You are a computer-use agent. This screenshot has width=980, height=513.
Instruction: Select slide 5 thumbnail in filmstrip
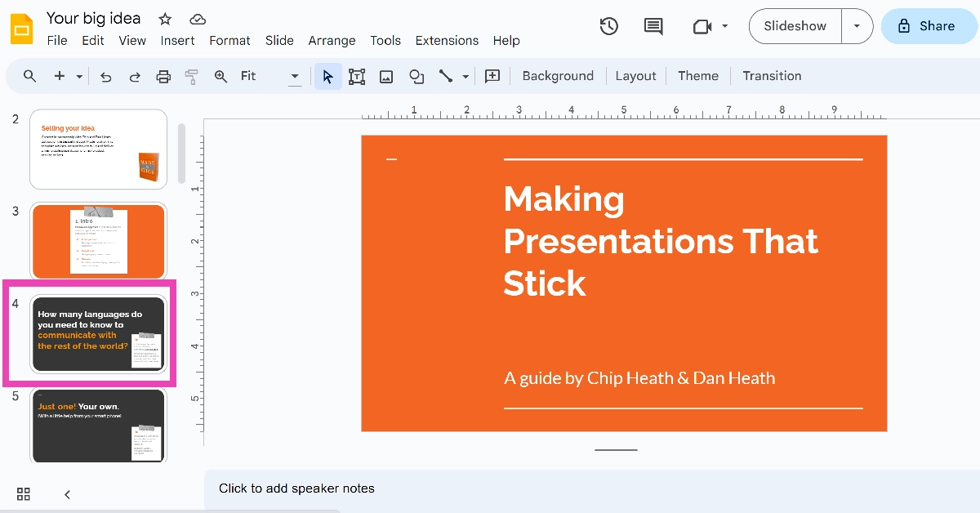pos(98,425)
